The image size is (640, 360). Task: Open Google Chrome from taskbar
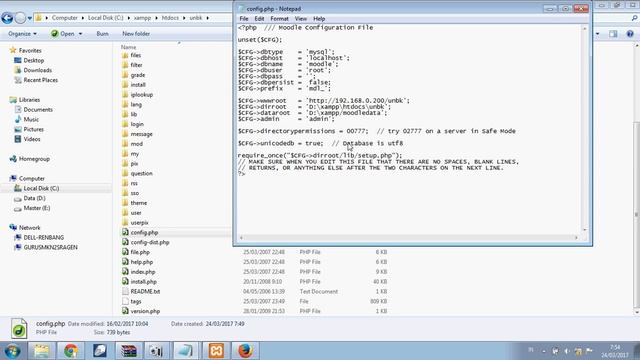pos(71,351)
